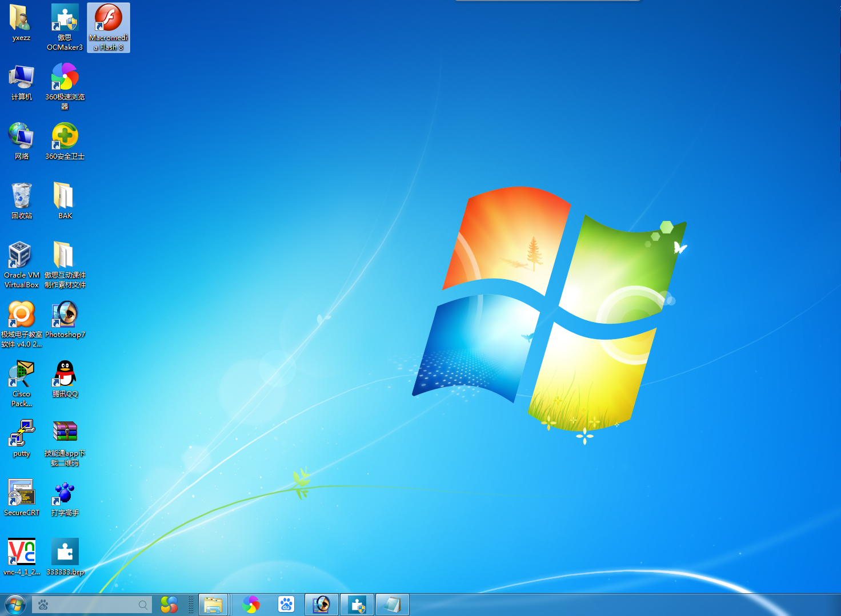Switch to OCMaker puzzle-piece taskbar window

357,605
